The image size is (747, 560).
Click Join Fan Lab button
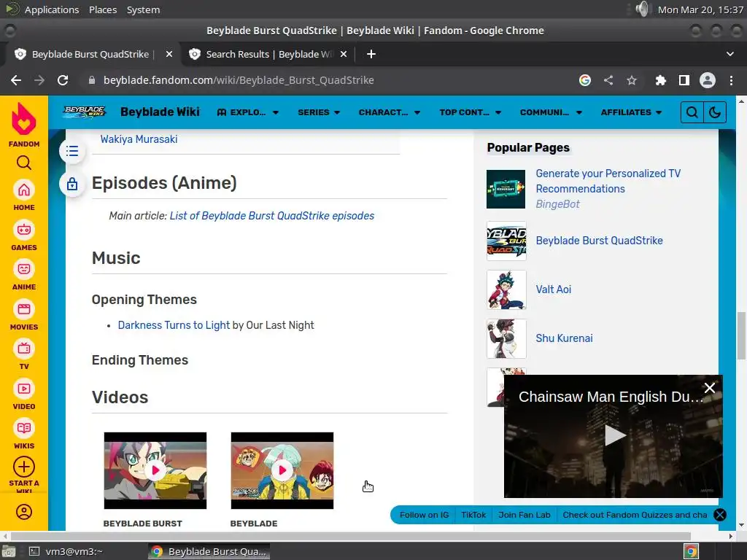[x=524, y=515]
